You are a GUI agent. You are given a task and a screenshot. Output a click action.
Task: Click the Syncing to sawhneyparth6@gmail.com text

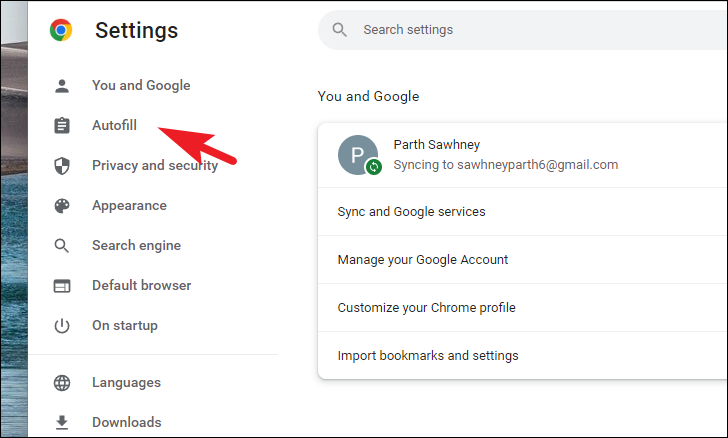point(506,165)
